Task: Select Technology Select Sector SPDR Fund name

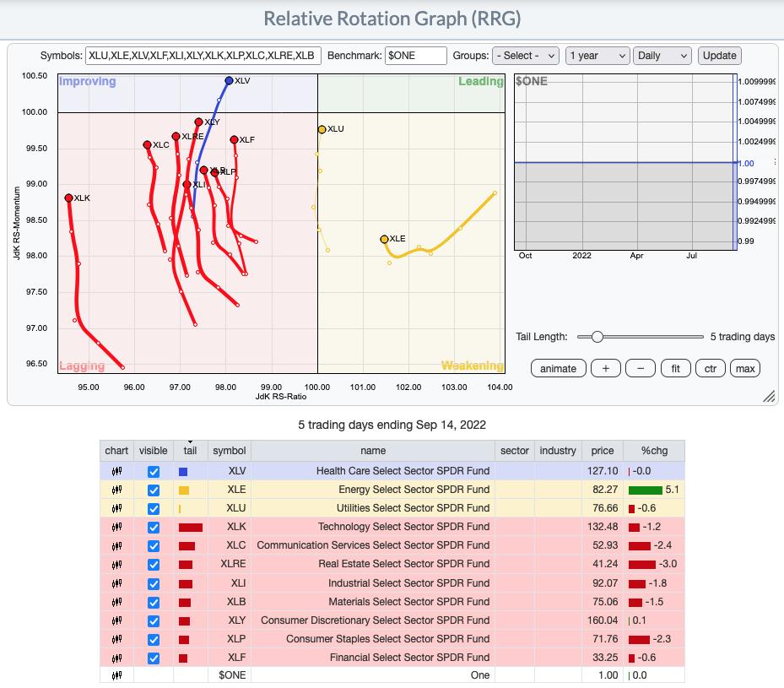Action: click(403, 527)
